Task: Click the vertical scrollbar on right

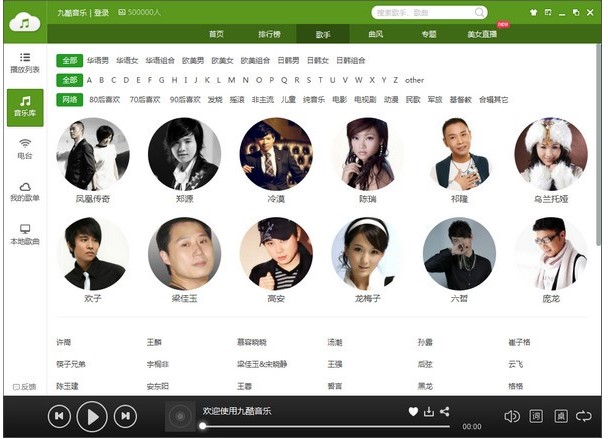Action: (x=599, y=145)
